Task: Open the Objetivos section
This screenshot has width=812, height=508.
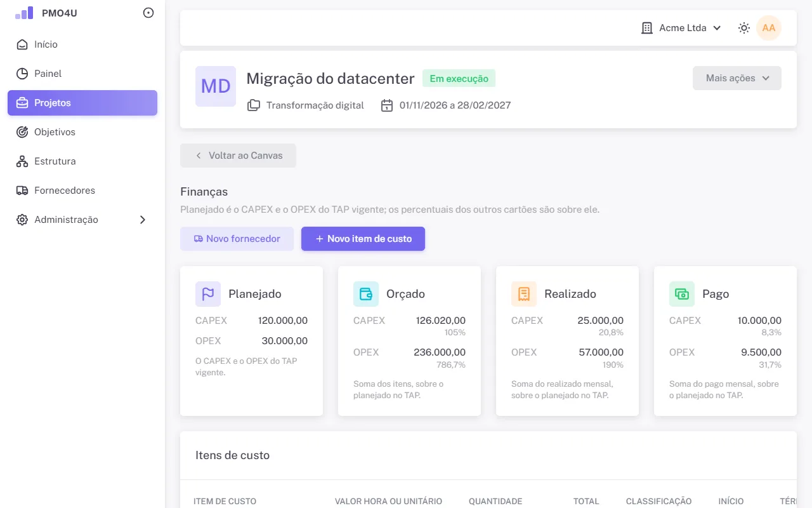Action: [x=82, y=132]
